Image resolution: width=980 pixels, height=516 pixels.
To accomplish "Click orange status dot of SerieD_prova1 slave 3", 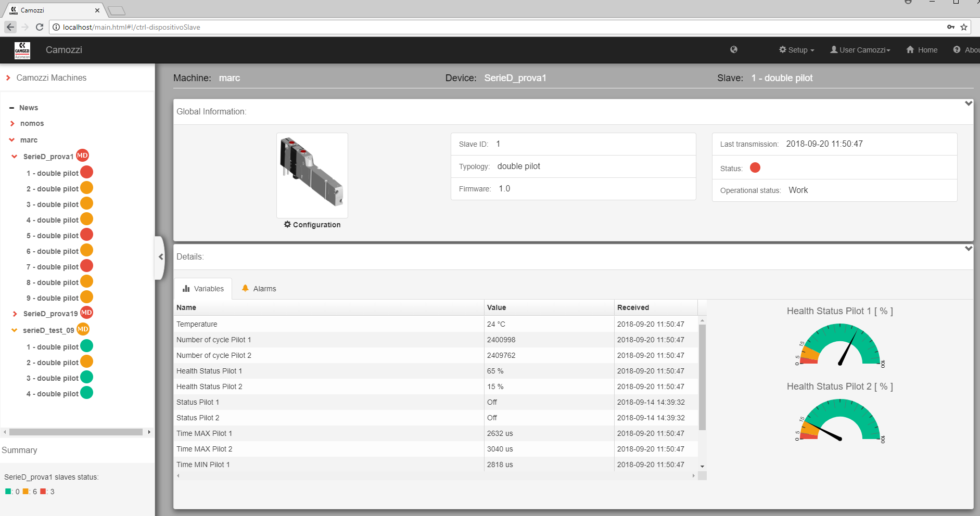I will coord(87,203).
